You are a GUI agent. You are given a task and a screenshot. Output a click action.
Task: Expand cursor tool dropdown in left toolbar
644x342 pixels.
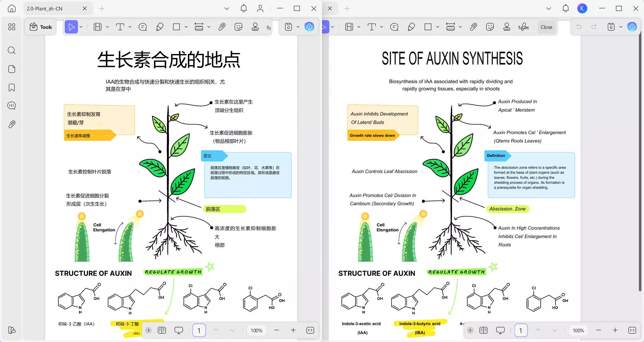(x=81, y=27)
